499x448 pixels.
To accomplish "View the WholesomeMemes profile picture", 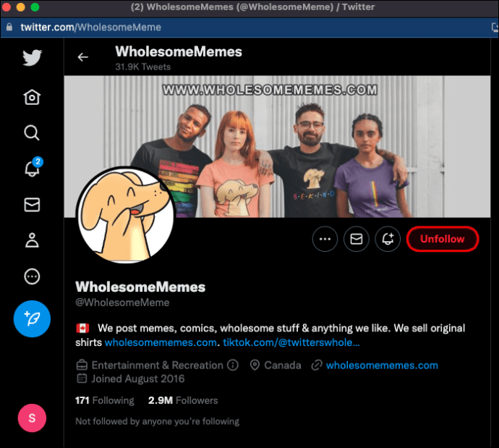I will 125,215.
